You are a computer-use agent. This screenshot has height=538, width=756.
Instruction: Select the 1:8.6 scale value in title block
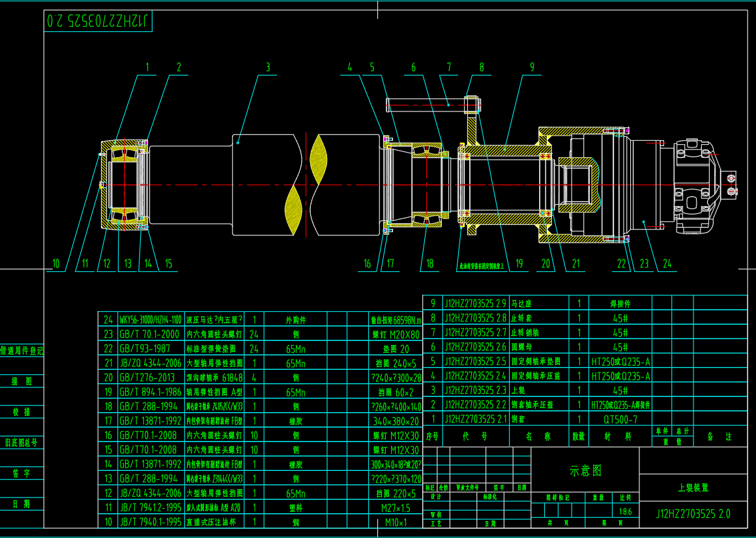coord(626,511)
